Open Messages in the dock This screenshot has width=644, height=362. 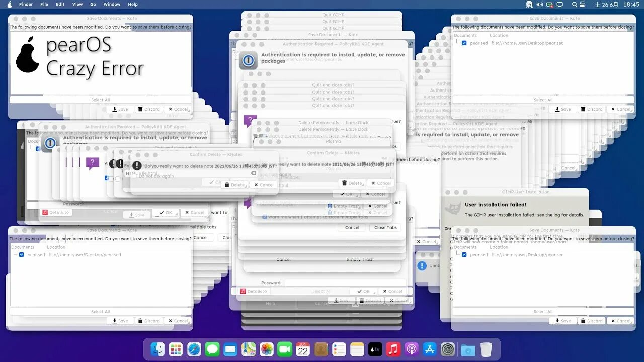pyautogui.click(x=212, y=349)
